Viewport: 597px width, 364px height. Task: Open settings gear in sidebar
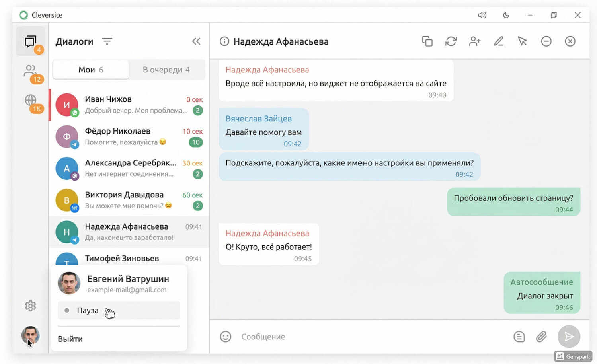pyautogui.click(x=31, y=306)
